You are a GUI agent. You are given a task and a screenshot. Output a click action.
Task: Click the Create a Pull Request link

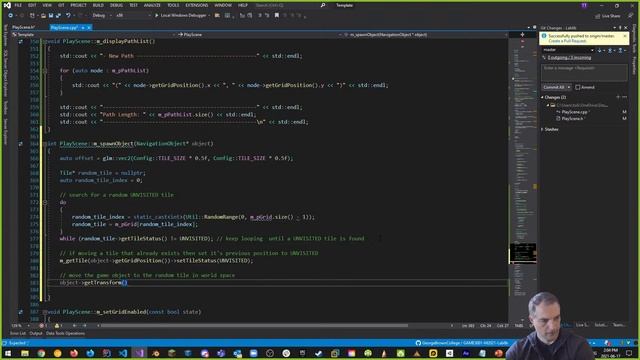click(567, 41)
